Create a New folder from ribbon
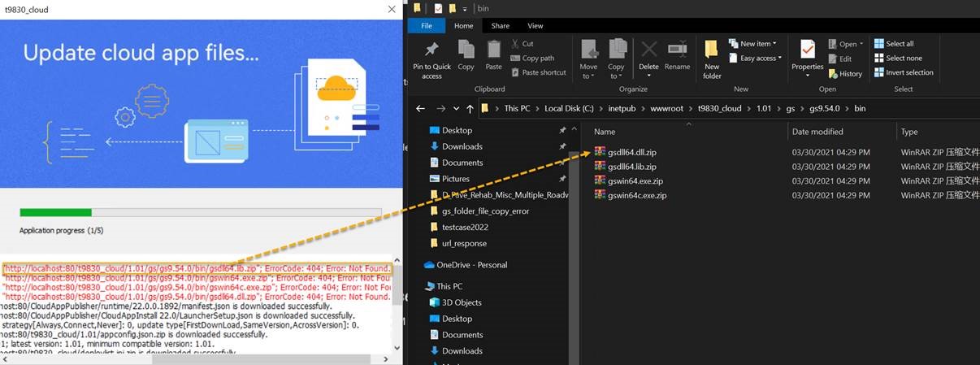The image size is (980, 365). click(712, 59)
